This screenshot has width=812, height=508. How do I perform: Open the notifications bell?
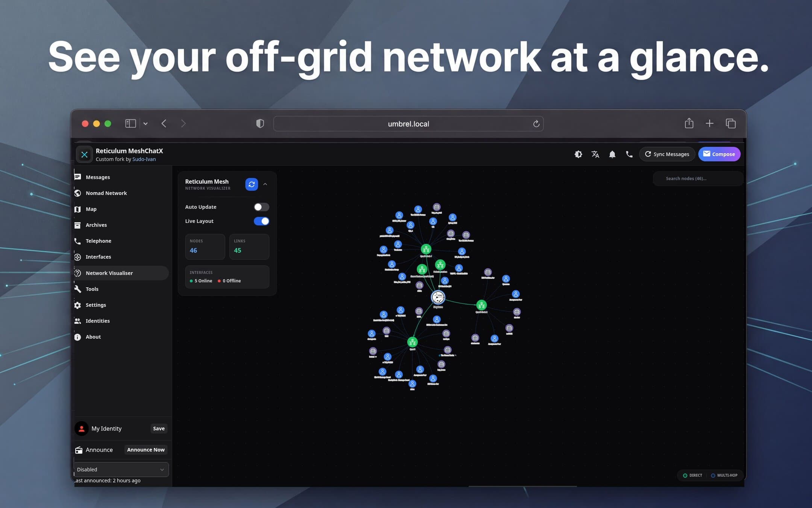[612, 154]
